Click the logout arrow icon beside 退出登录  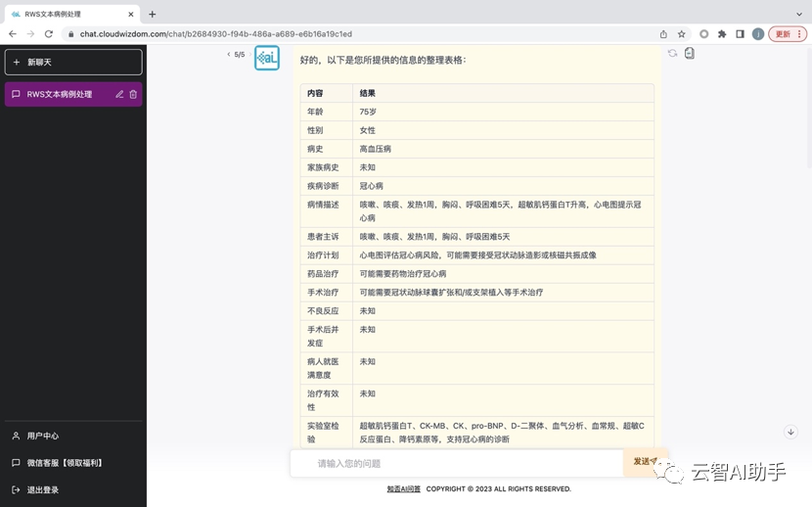(x=16, y=490)
